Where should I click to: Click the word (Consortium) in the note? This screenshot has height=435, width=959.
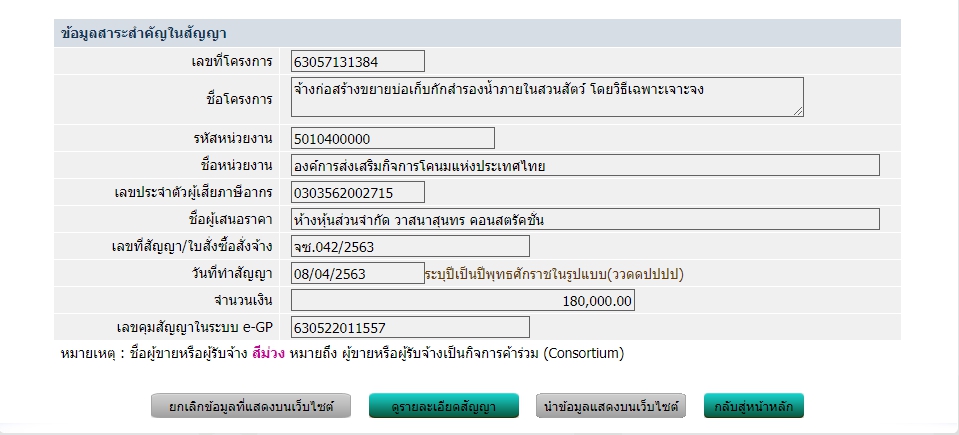click(x=583, y=354)
